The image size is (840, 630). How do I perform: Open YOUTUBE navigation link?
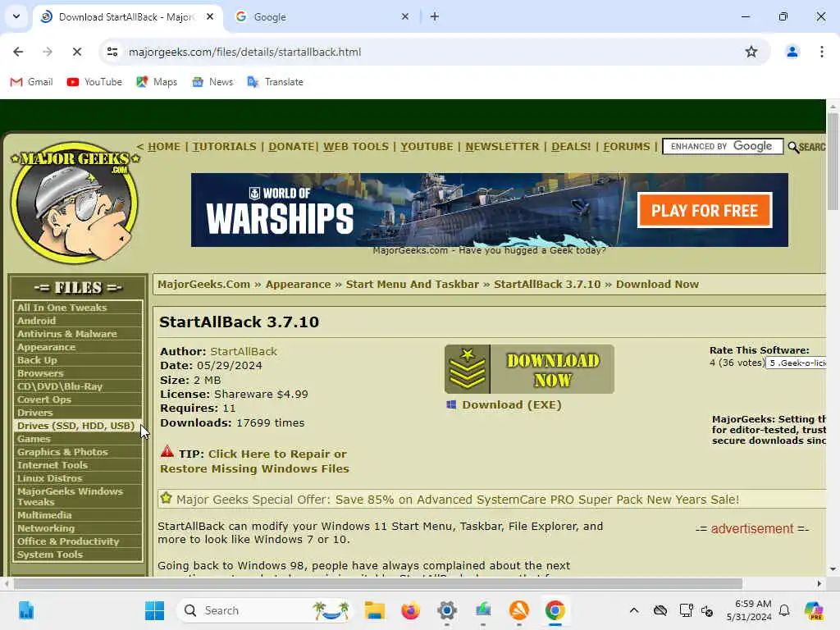[427, 147]
